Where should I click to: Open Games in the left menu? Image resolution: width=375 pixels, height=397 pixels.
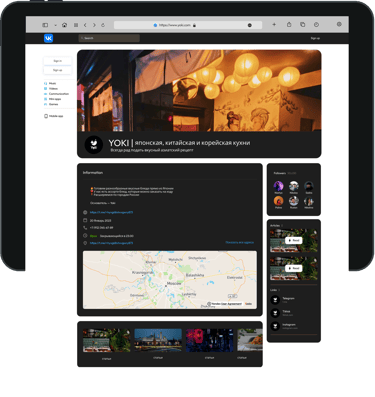tap(51, 104)
